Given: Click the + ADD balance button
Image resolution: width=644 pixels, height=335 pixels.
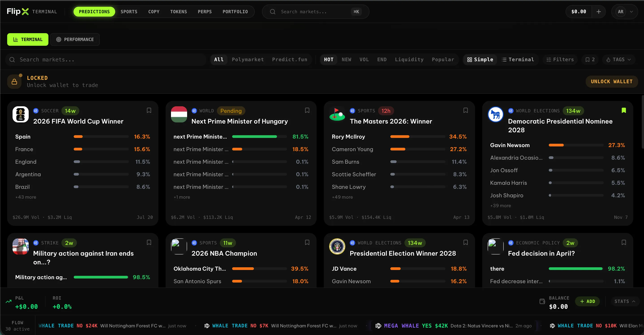Looking at the screenshot, I should coord(588,301).
